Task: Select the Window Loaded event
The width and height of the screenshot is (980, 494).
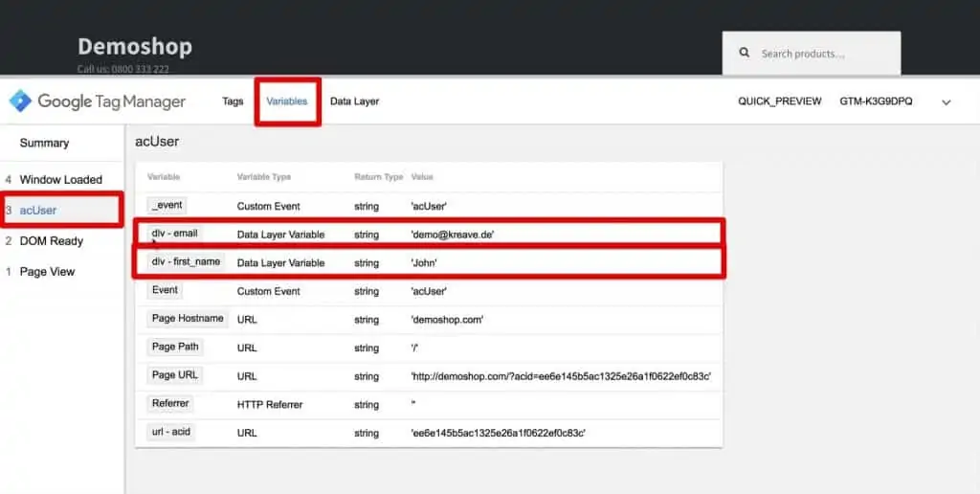Action: tap(60, 179)
